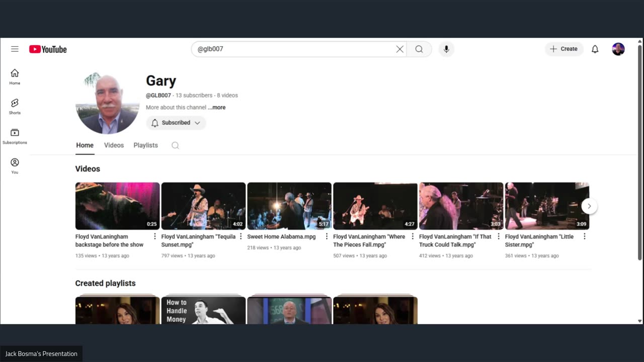Viewport: 644px width, 362px height.
Task: Open Subscriptions in sidebar
Action: point(15,136)
